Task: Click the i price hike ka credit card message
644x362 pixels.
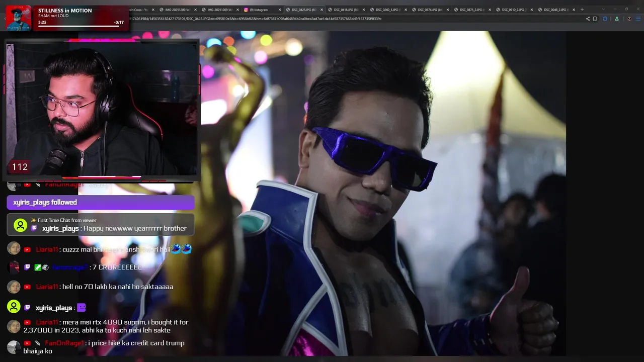Action: (104, 347)
